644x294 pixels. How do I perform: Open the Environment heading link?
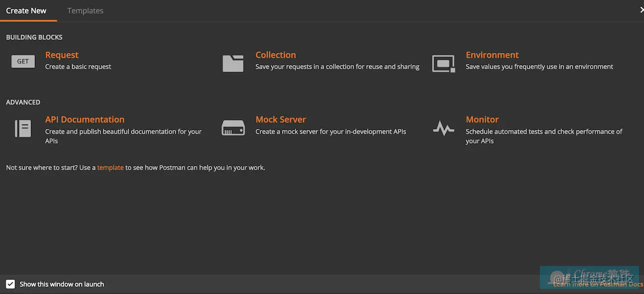(x=492, y=55)
